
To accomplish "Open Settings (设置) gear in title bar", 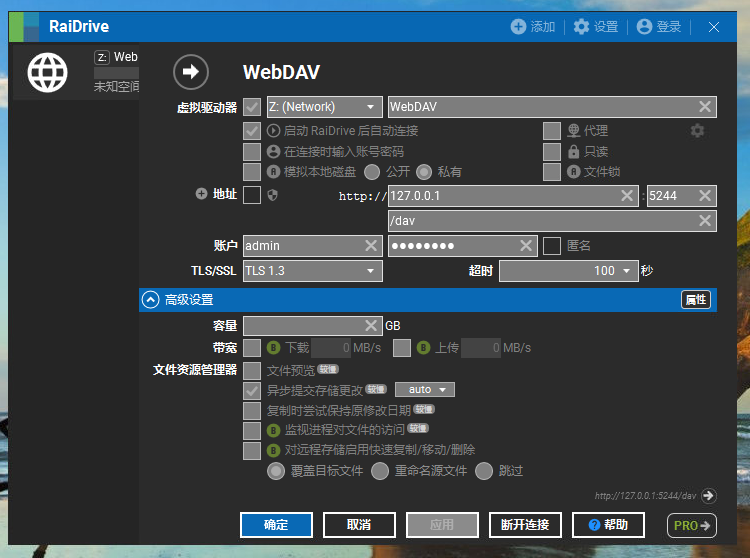I will (581, 27).
